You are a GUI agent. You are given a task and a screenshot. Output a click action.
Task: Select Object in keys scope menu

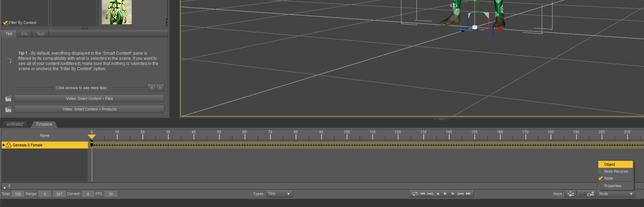615,164
